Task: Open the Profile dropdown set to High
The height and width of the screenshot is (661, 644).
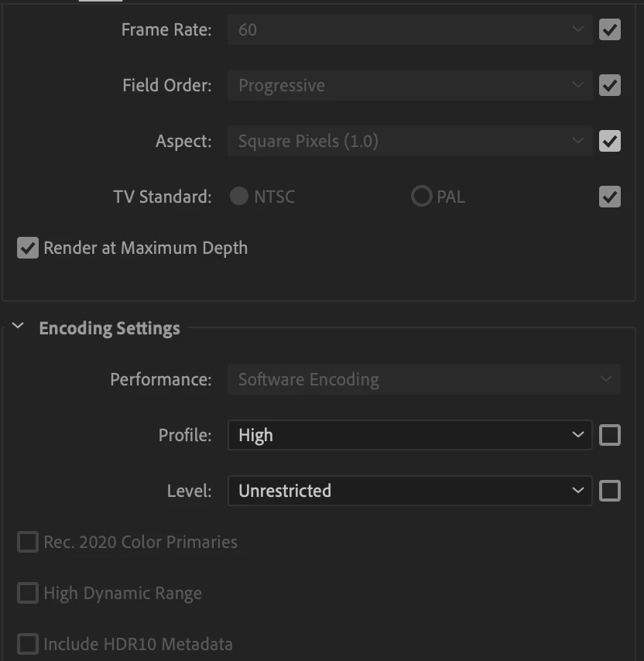Action: [x=409, y=435]
